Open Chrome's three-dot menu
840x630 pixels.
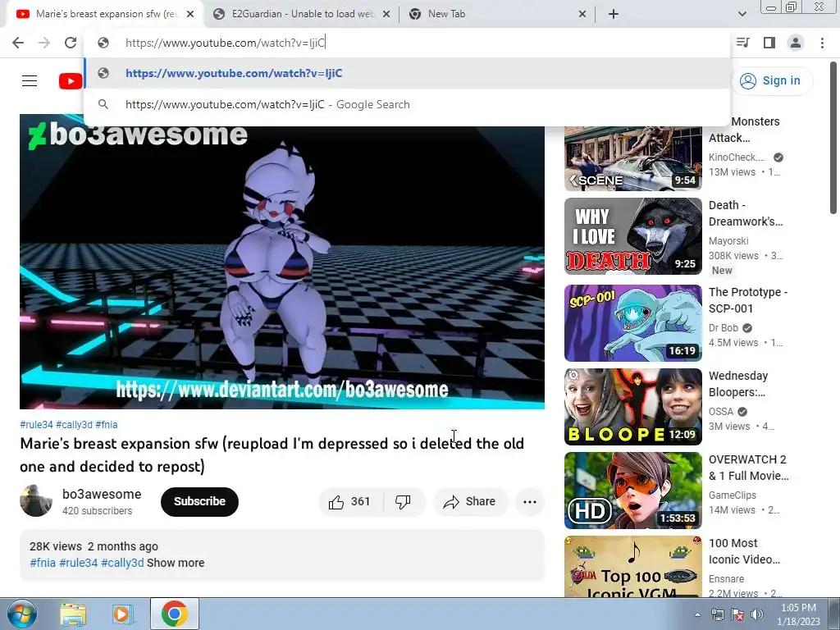(822, 43)
